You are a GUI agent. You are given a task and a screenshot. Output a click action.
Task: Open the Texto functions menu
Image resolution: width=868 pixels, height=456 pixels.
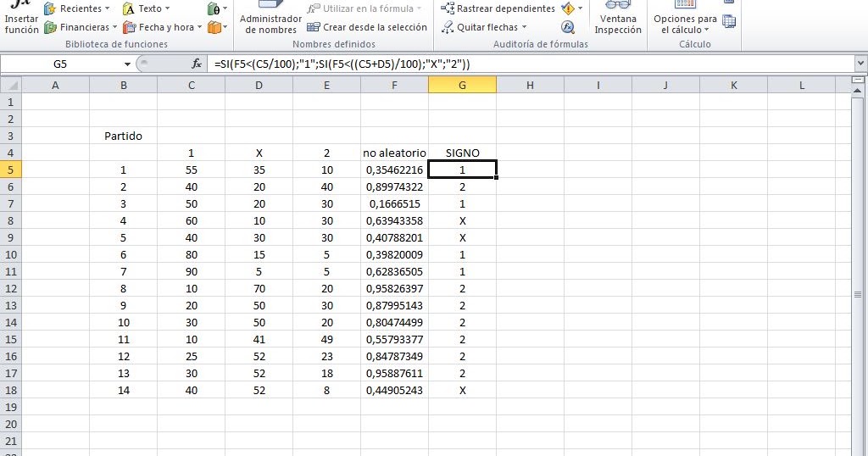(x=146, y=8)
